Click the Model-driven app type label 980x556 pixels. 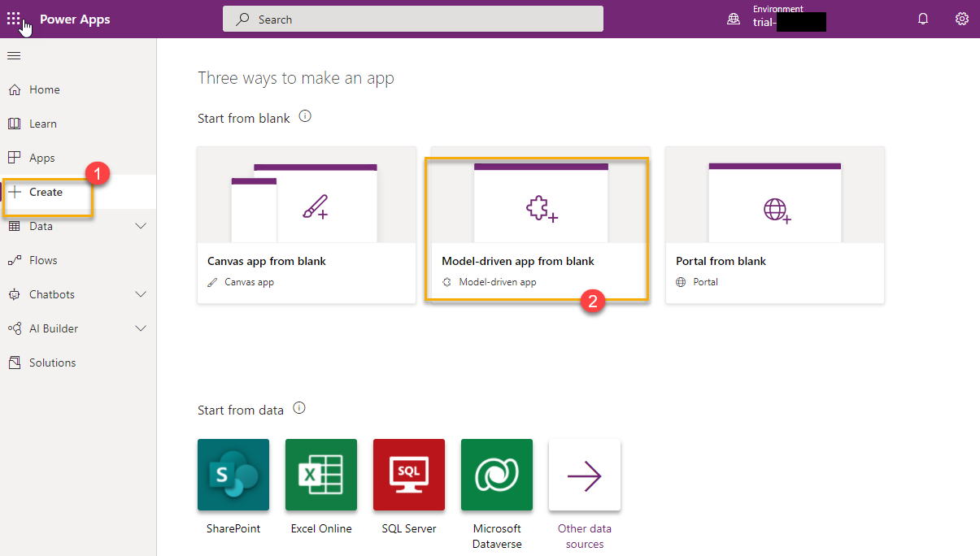498,282
